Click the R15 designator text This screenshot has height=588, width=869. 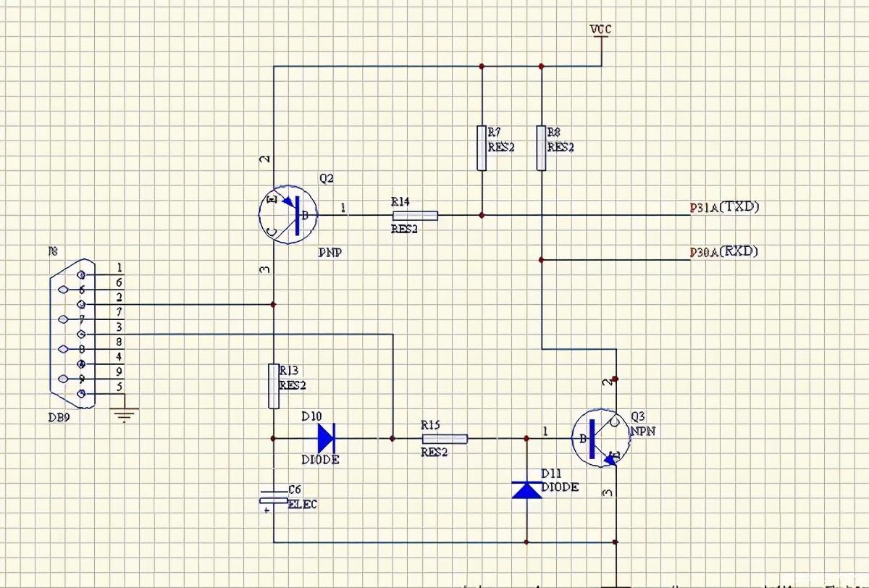430,426
